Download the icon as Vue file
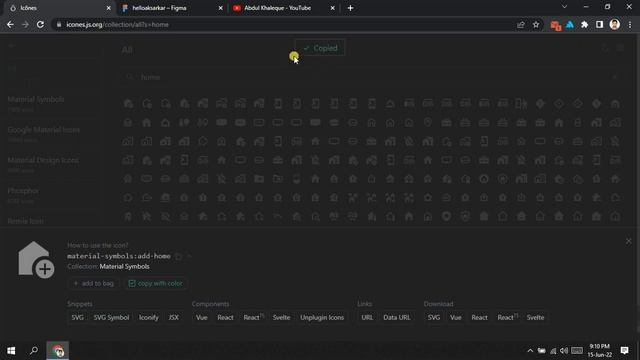 pyautogui.click(x=456, y=318)
